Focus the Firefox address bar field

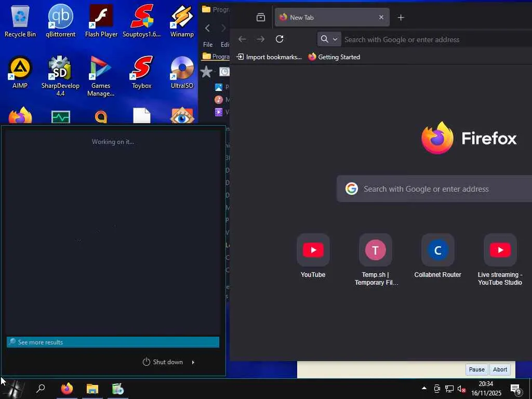click(437, 39)
